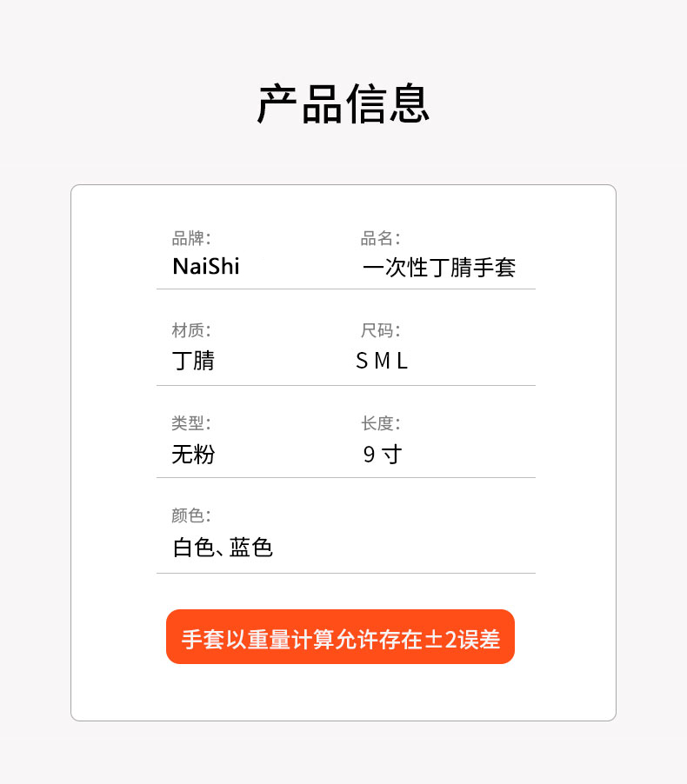
Task: Click the letter M in size options
Action: coord(383,361)
